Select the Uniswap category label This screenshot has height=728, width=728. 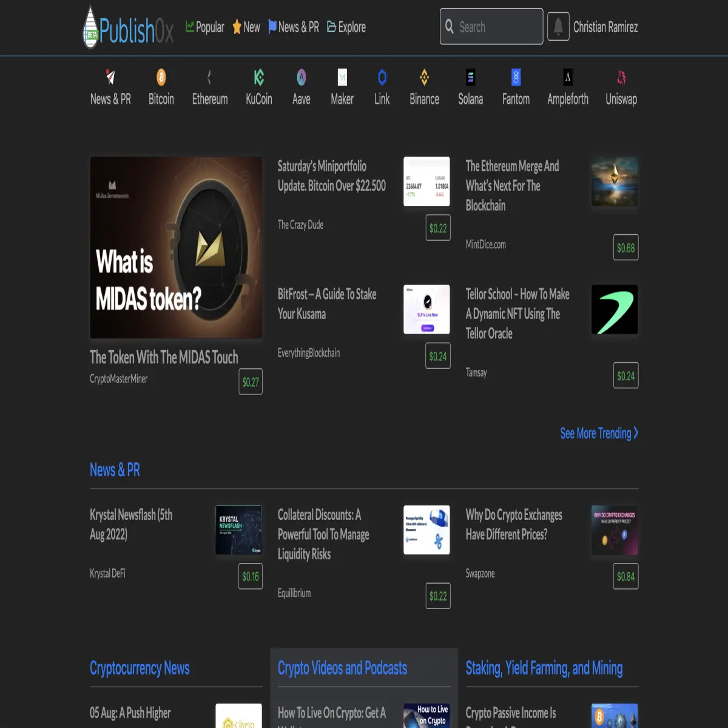621,99
